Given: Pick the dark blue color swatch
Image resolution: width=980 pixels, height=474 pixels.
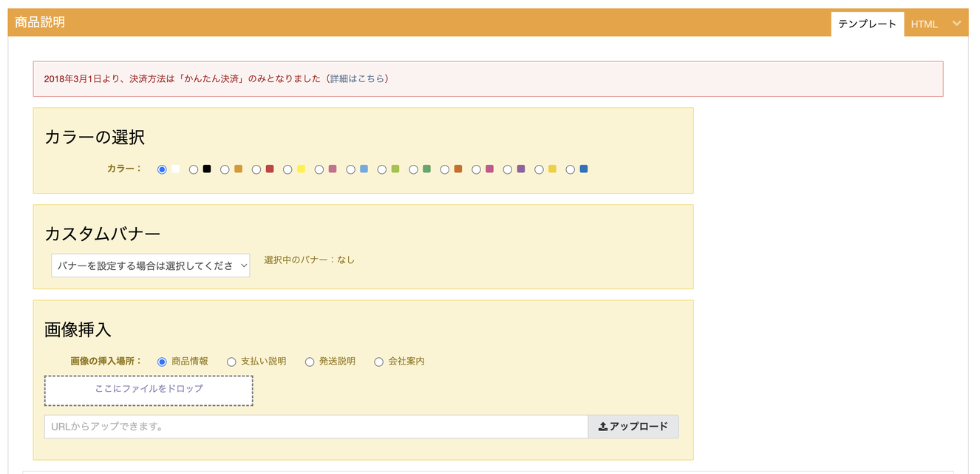Looking at the screenshot, I should 584,169.
